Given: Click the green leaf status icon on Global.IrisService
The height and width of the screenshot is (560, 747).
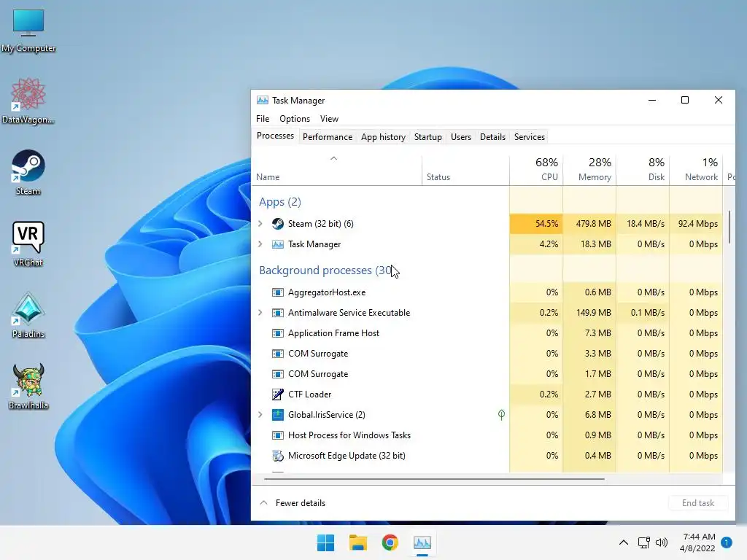Looking at the screenshot, I should [501, 415].
